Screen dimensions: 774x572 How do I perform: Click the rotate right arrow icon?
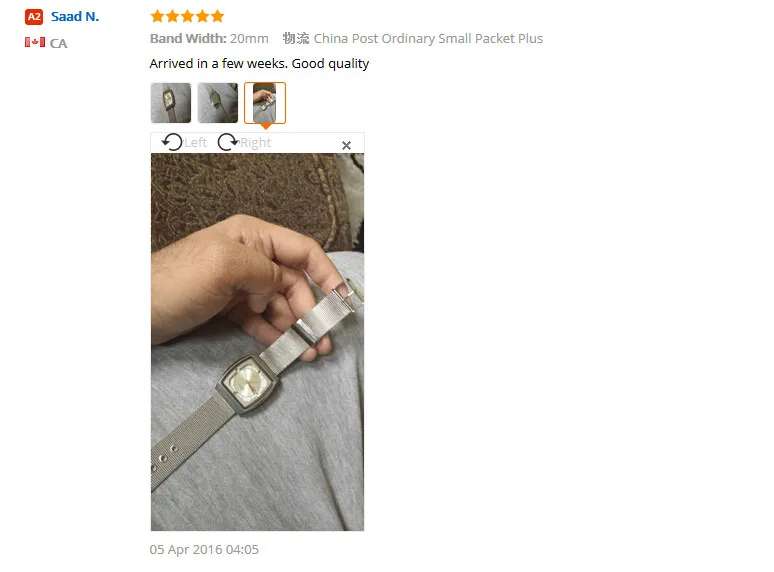coord(228,142)
